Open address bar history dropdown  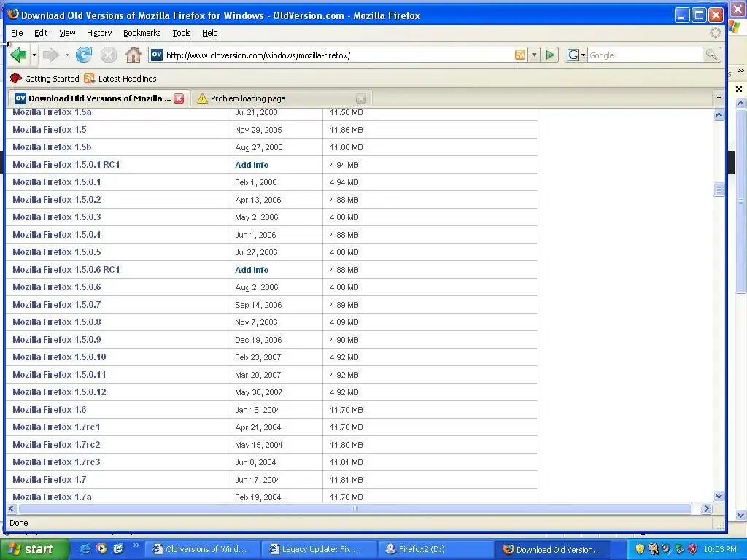534,55
